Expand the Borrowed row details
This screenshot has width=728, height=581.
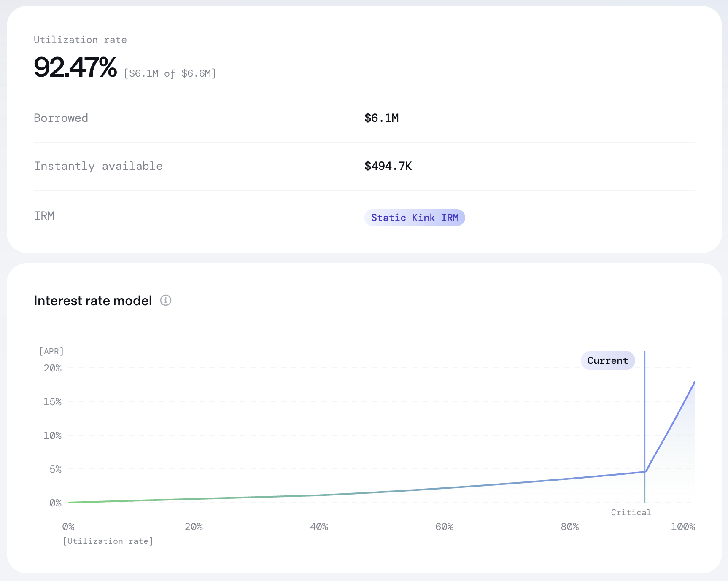[x=61, y=118]
